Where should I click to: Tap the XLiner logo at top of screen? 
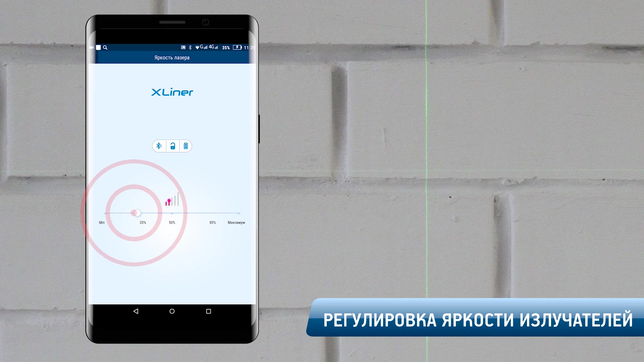(172, 92)
